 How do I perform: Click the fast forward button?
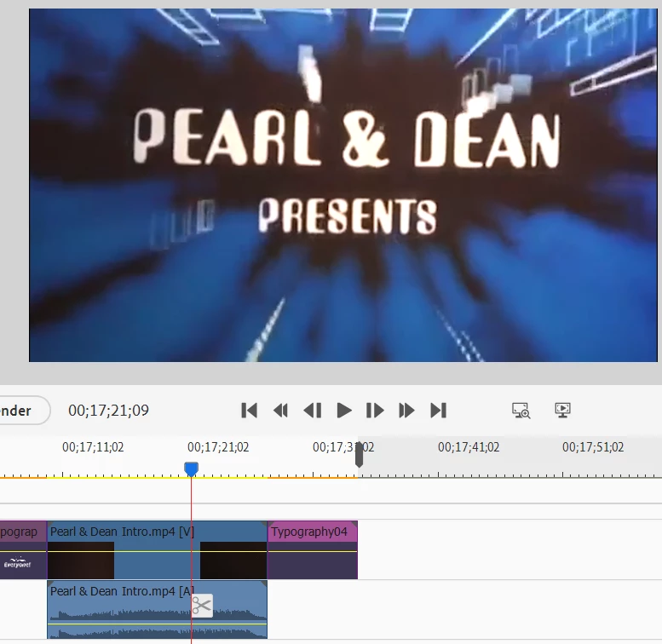tap(406, 411)
